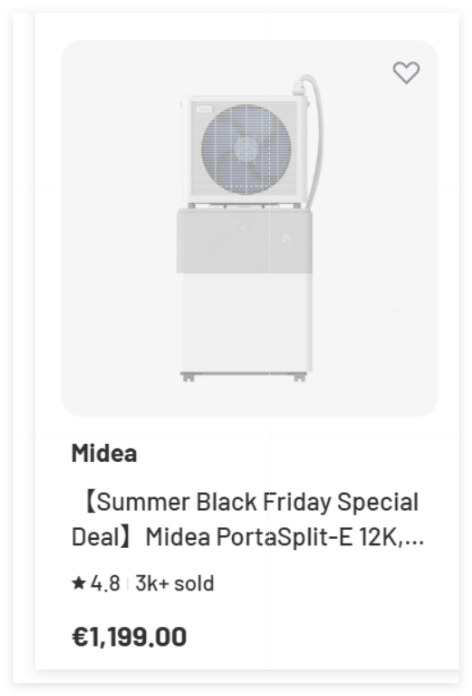472x696 pixels.
Task: Click the divider between rating and sold count
Action: coord(128,583)
